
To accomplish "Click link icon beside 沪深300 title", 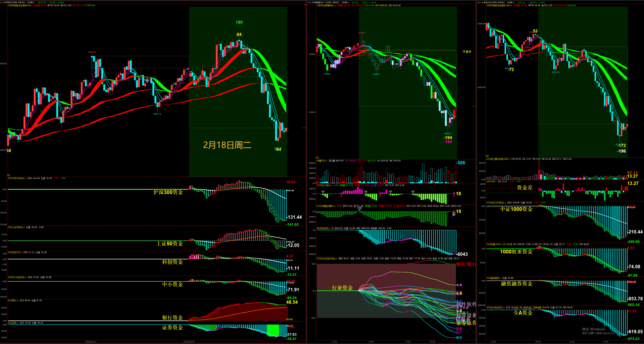I will coord(1,3).
